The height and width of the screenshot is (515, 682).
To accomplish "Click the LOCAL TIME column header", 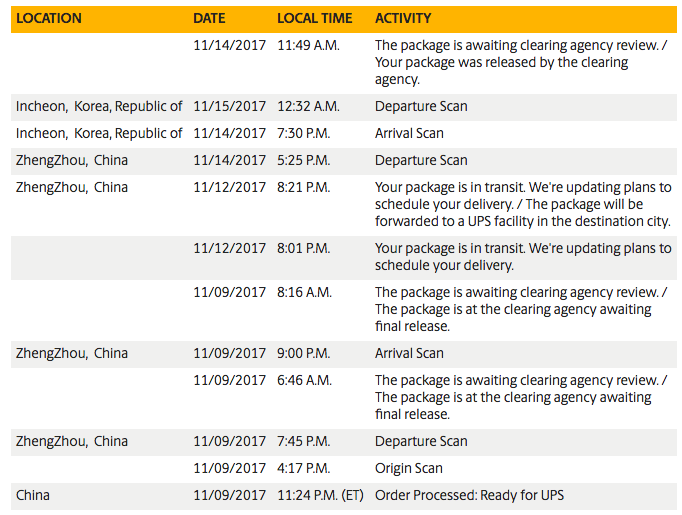I will pyautogui.click(x=314, y=18).
